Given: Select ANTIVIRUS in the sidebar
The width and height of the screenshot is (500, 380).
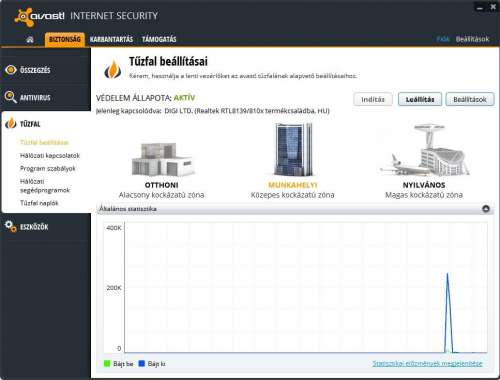Looking at the screenshot, I should tap(35, 98).
